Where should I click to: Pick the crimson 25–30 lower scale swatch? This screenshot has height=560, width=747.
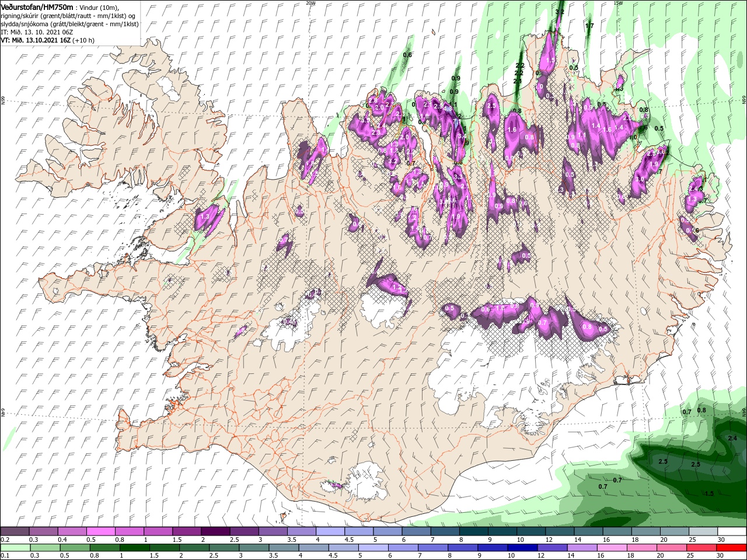(701, 547)
